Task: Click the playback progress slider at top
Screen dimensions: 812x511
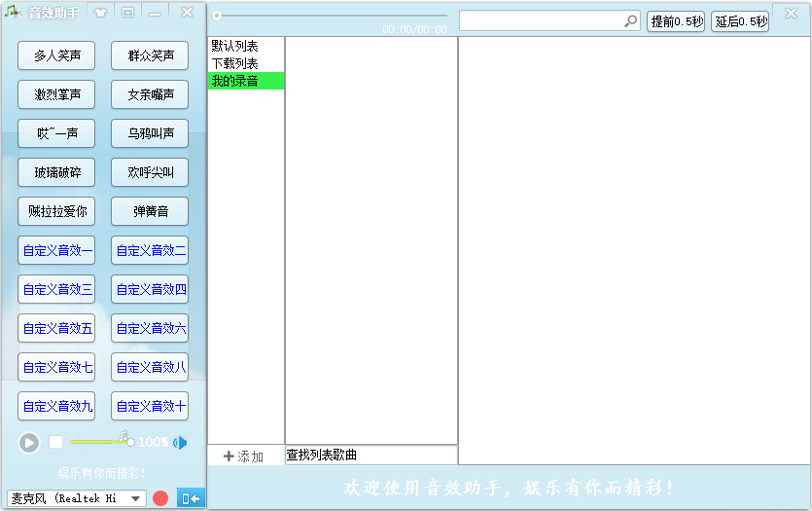Action: click(x=330, y=16)
